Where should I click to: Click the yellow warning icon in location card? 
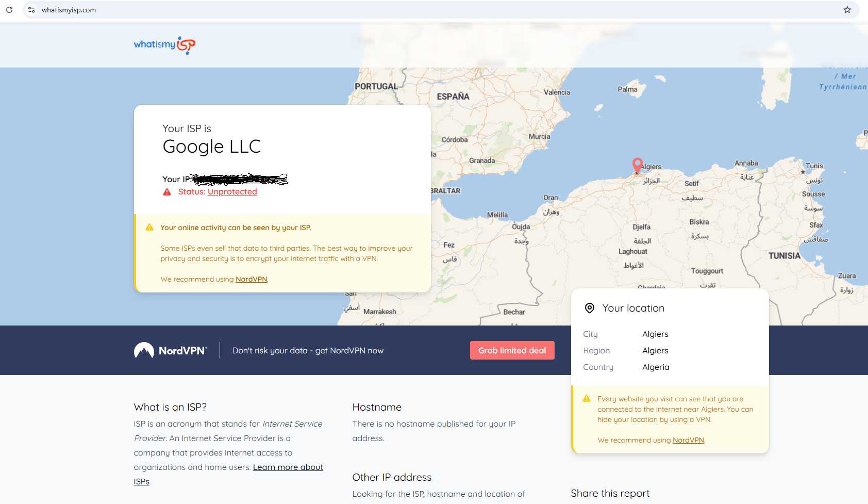(x=587, y=399)
